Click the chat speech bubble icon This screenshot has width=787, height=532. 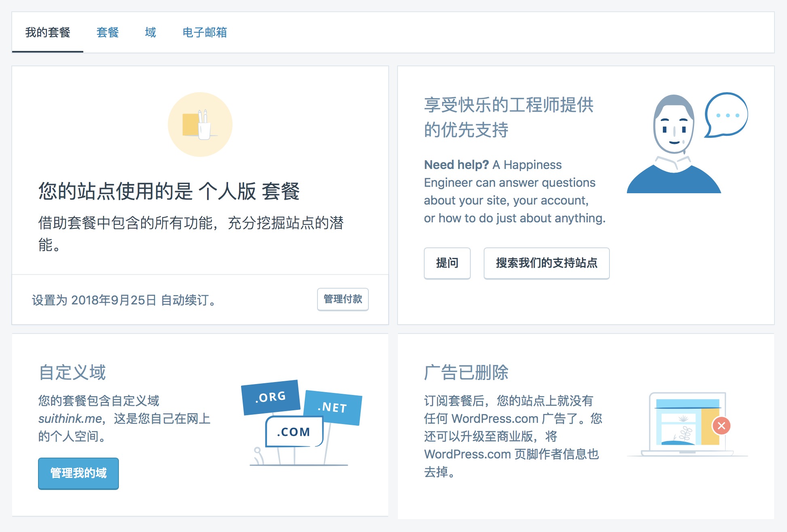[726, 115]
